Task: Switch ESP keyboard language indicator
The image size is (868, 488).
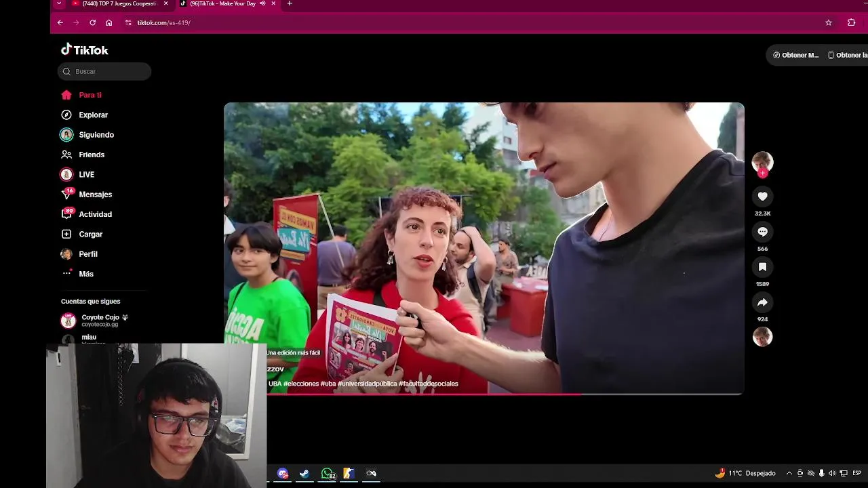Action: coord(857,473)
